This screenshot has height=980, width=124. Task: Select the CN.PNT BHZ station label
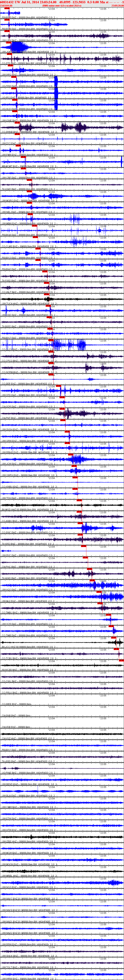pyautogui.click(x=29, y=418)
